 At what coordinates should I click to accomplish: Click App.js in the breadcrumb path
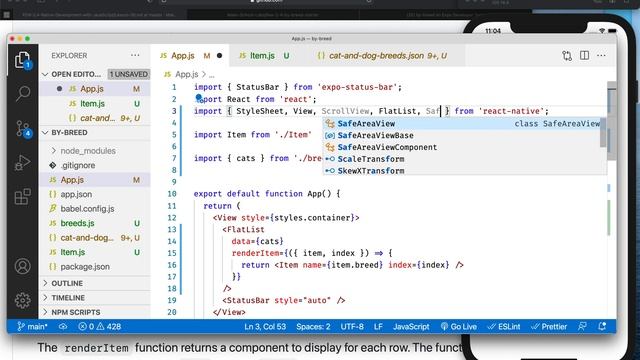(x=186, y=74)
